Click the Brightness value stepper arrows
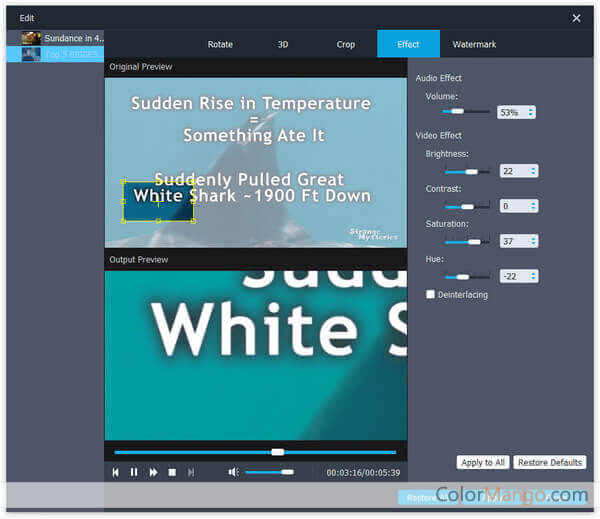Screen dimensions: 600x519 (x=533, y=171)
